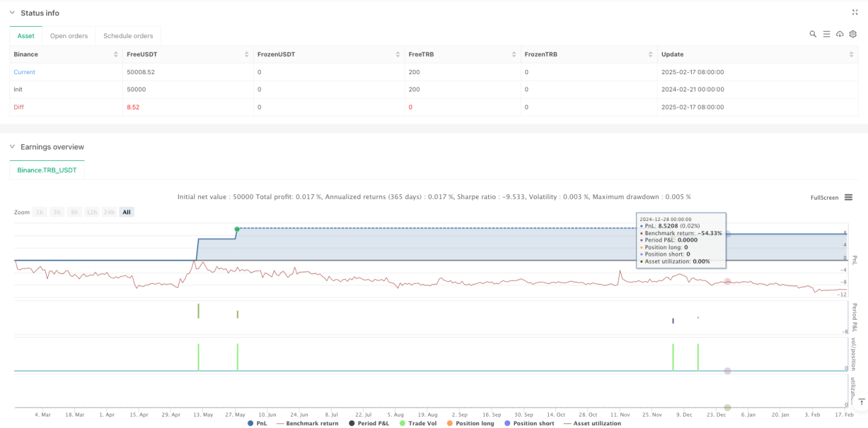Click the Status info fullscreen toggle icon
Viewport: 868px width, 428px height.
tap(855, 12)
